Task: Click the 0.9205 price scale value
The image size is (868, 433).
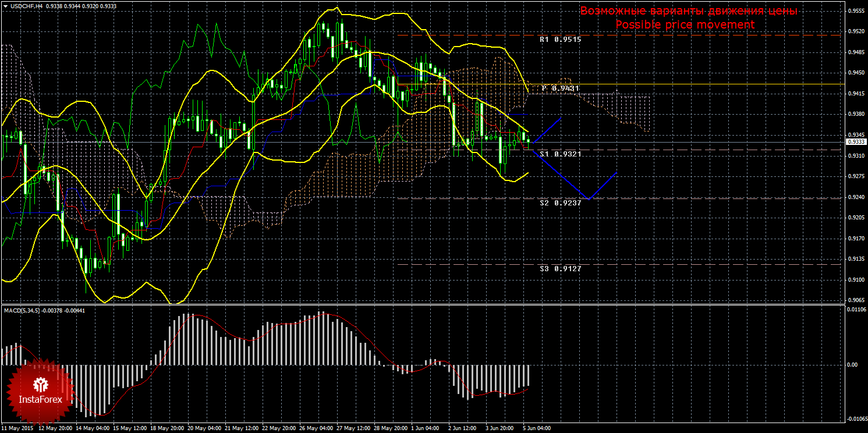Action: tap(855, 218)
